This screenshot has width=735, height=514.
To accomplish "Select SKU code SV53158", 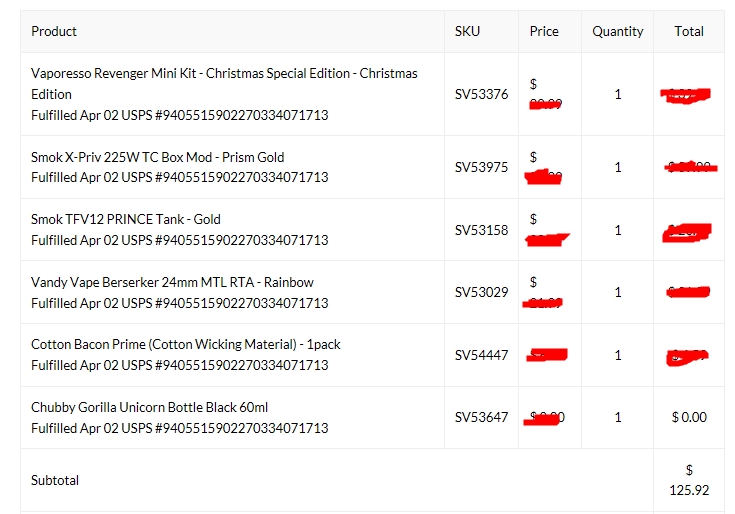I will [x=481, y=230].
